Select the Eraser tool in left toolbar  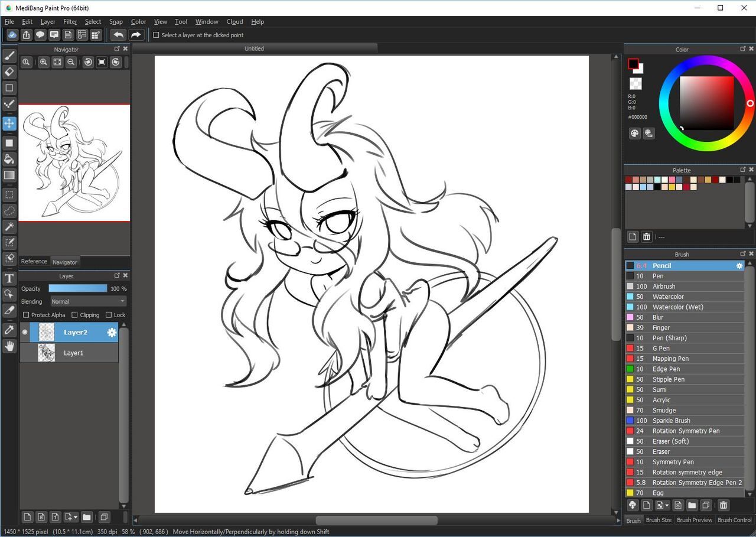coord(9,72)
